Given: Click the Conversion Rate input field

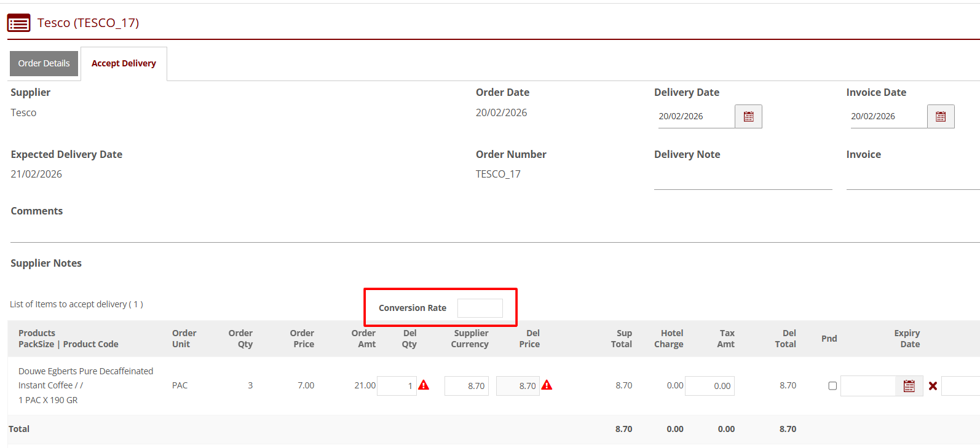Looking at the screenshot, I should (x=480, y=308).
